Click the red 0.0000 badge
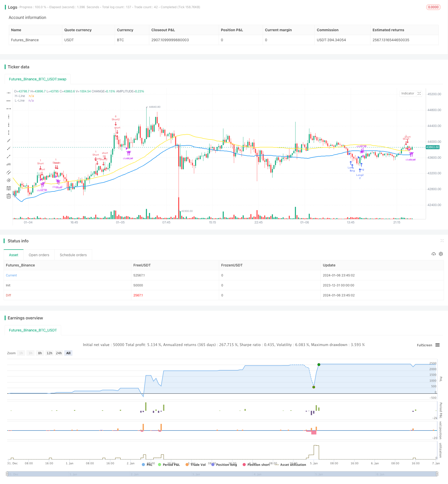The image size is (448, 484). pyautogui.click(x=433, y=7)
